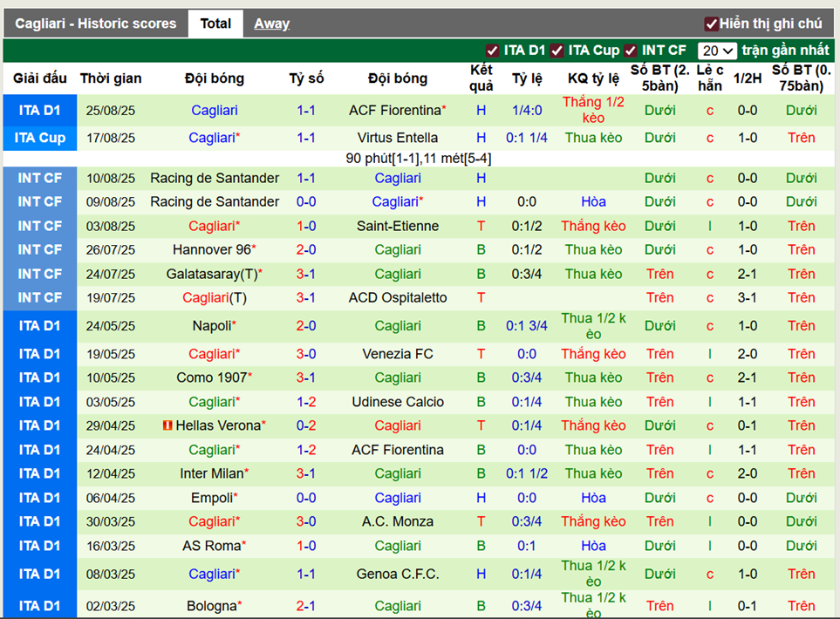Click the 0-2 score on 29/04/25
Screen dimensions: 840x619
tap(306, 425)
